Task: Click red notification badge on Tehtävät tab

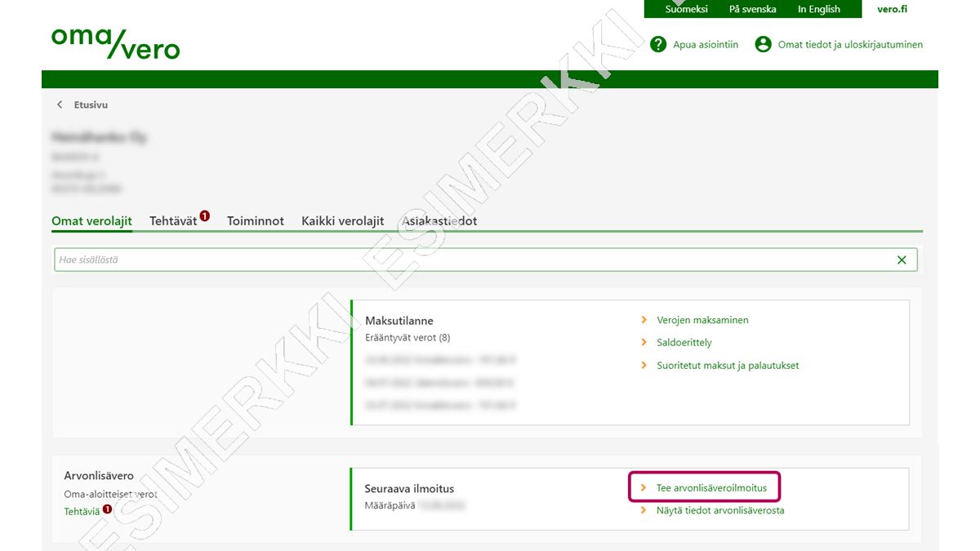Action: [x=205, y=216]
